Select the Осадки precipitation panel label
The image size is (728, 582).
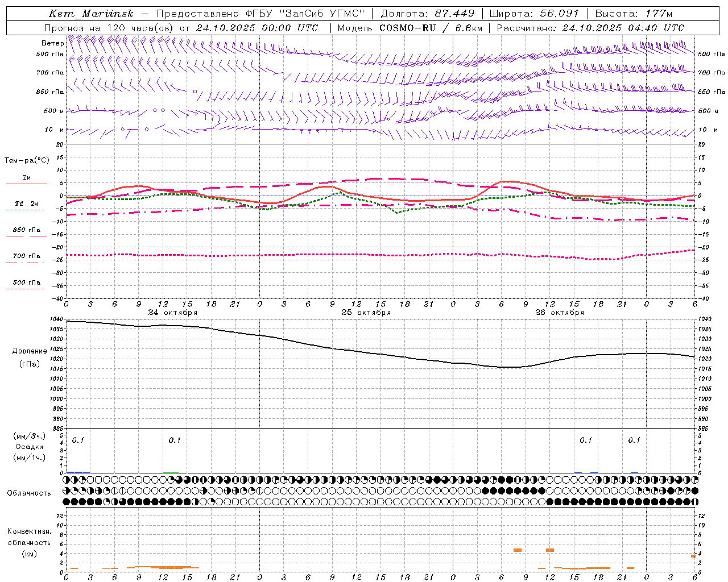tap(29, 447)
